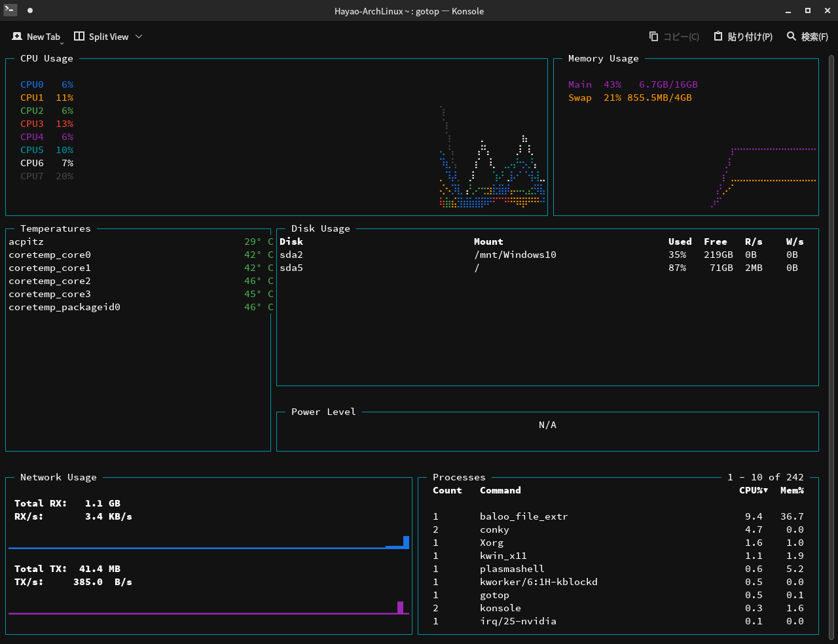Screen dimensions: 838x644
Task: Select the gotop process row
Action: tap(618, 595)
